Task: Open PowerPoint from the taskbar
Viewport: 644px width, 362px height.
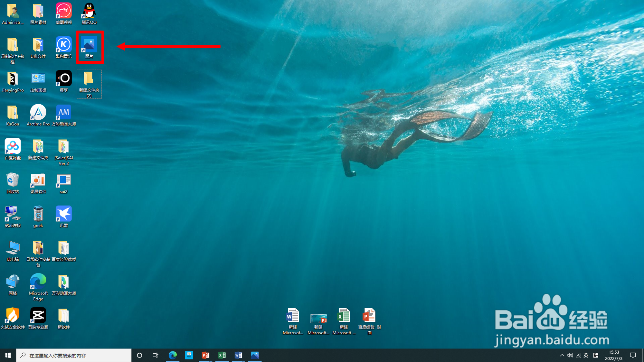Action: pos(205,355)
